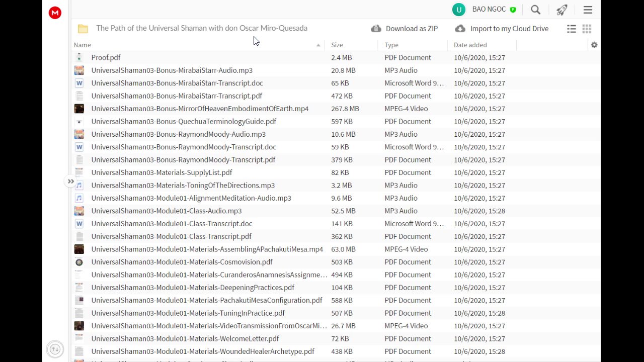This screenshot has width=644, height=362.
Task: Click the 52.5 MB size cell
Action: click(343, 211)
